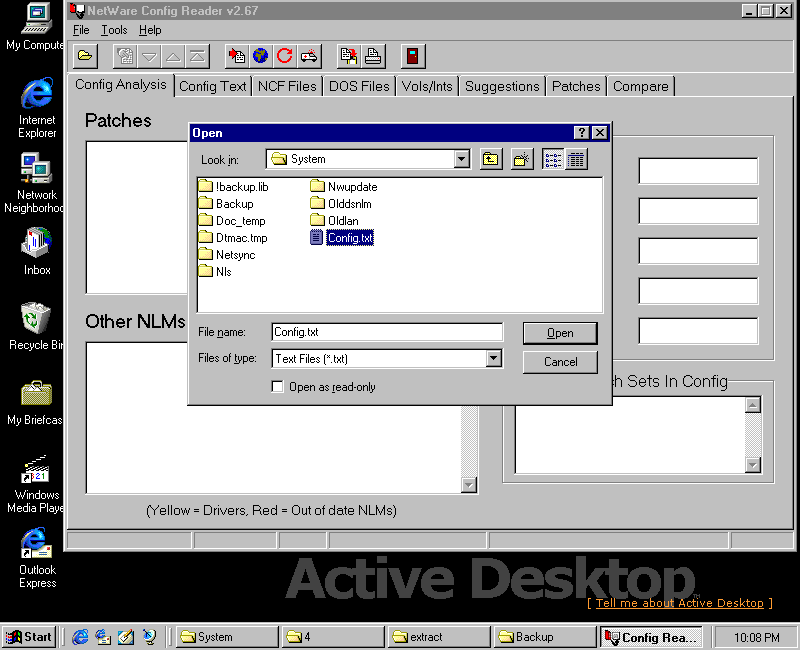Switch to the Suggestions tab

click(502, 86)
